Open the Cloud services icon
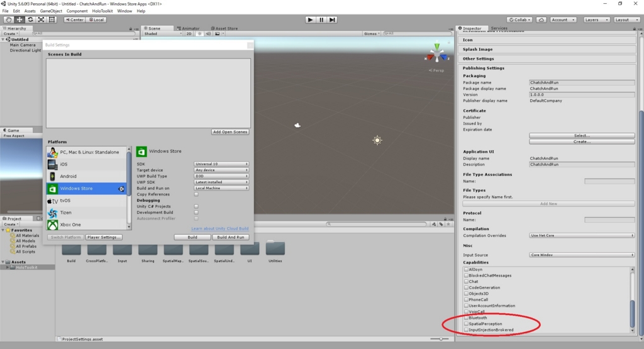This screenshot has width=644, height=349. tap(541, 19)
